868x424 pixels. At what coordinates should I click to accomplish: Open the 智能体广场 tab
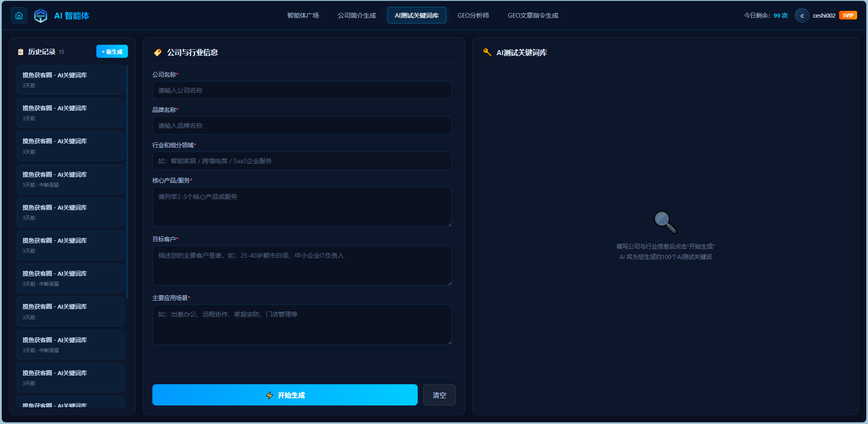[303, 15]
